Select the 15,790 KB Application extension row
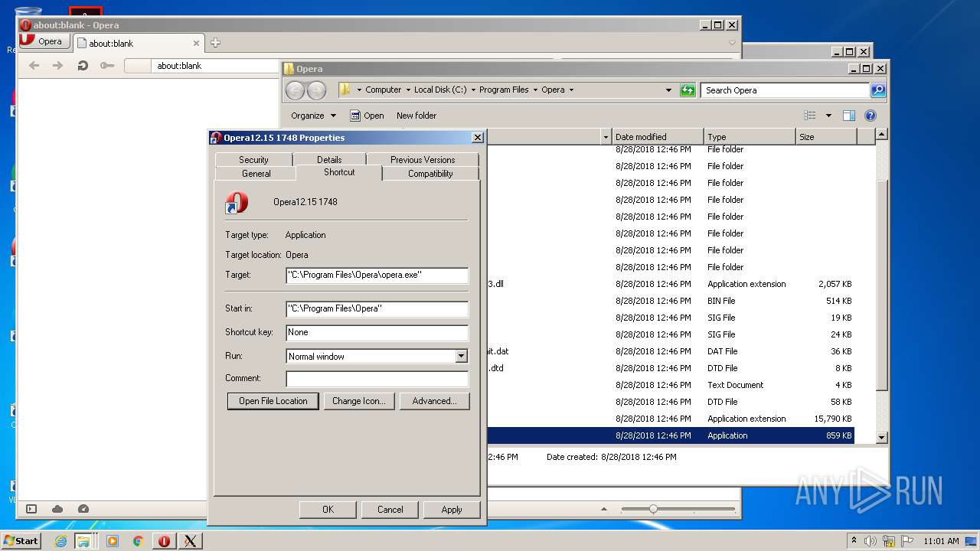980x551 pixels. [x=671, y=419]
